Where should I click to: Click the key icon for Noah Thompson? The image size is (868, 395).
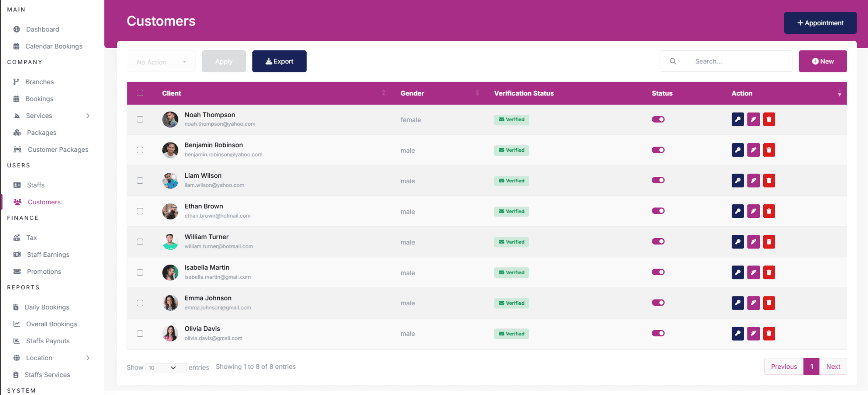pos(737,120)
